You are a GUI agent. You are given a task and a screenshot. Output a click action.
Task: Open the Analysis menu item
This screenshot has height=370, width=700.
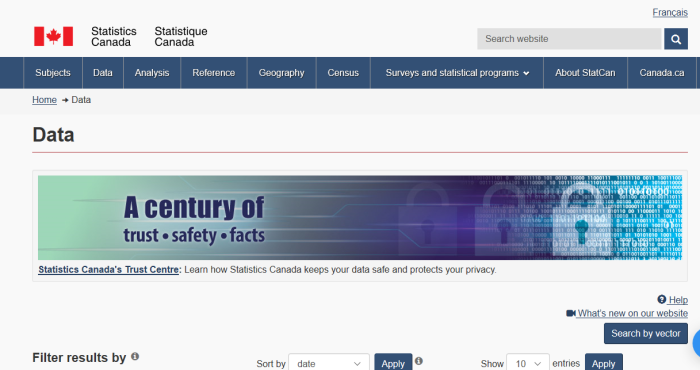pos(152,73)
